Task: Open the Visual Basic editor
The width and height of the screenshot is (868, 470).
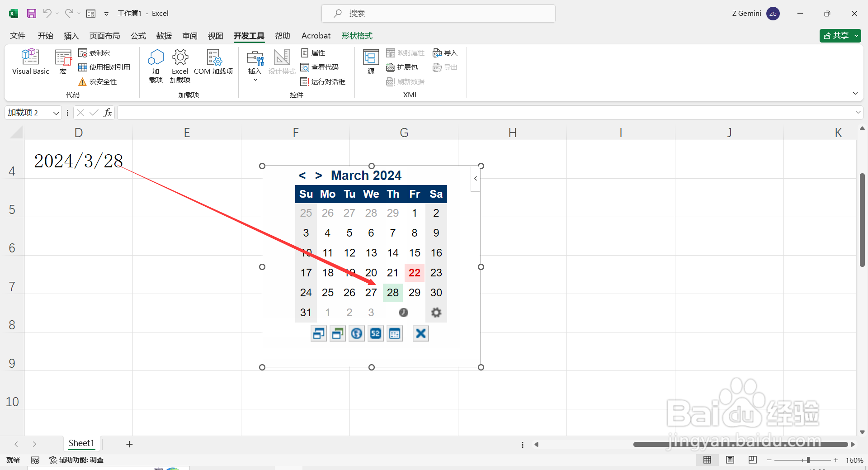Action: click(30, 62)
